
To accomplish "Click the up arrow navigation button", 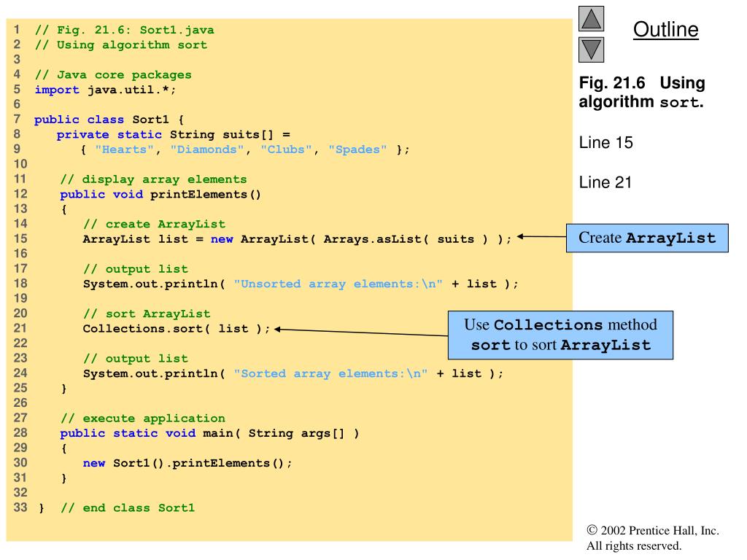I will click(591, 18).
